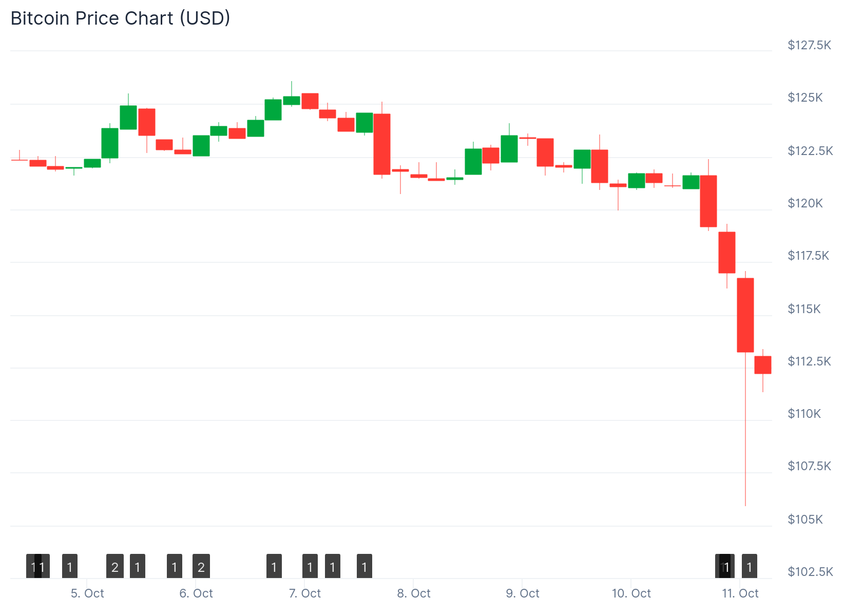
Task: Click the Bitcoin Price Chart (USD) title
Action: 120,18
